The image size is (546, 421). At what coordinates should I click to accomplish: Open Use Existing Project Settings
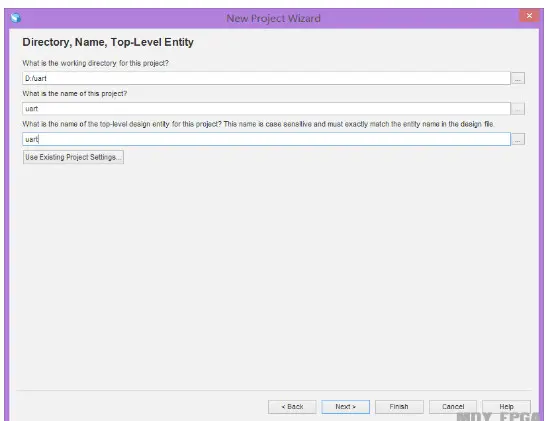coord(73,157)
